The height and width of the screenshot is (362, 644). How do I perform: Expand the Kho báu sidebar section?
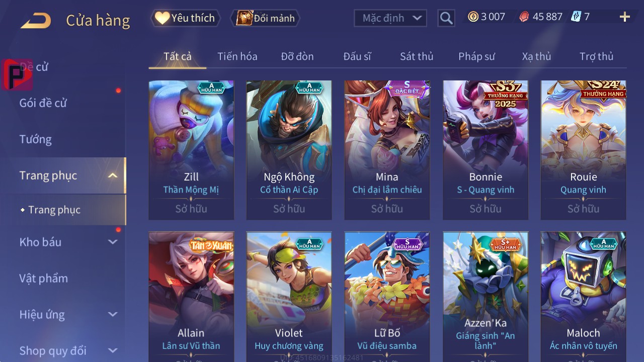click(113, 242)
